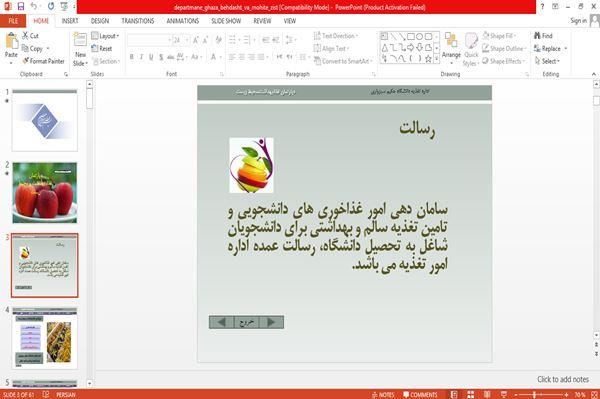Screen dimensions: 600x399
Task: Open the font size combo box
Action: 181,40
